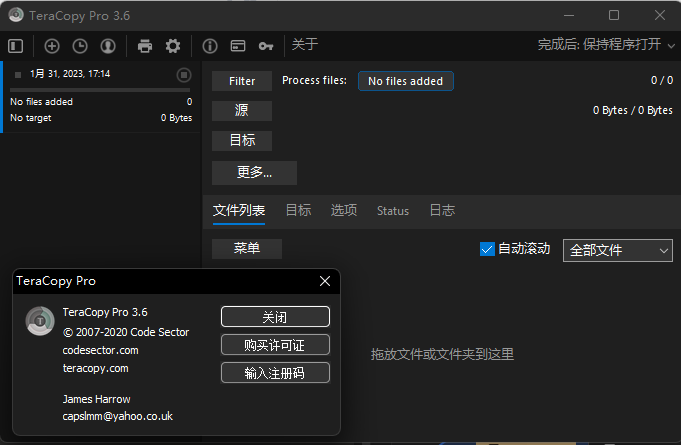Screen dimensions: 681x445
Task: Click the Filter button
Action: pyautogui.click(x=242, y=81)
